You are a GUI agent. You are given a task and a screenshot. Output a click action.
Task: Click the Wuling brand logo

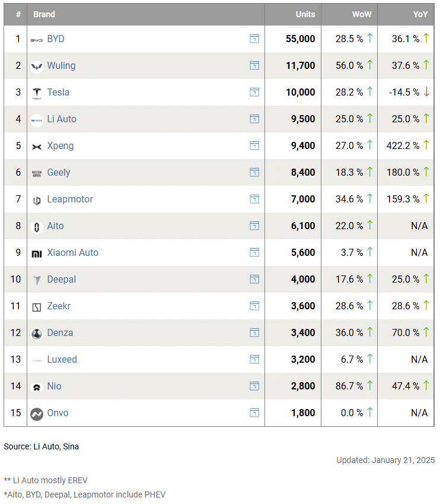(37, 66)
